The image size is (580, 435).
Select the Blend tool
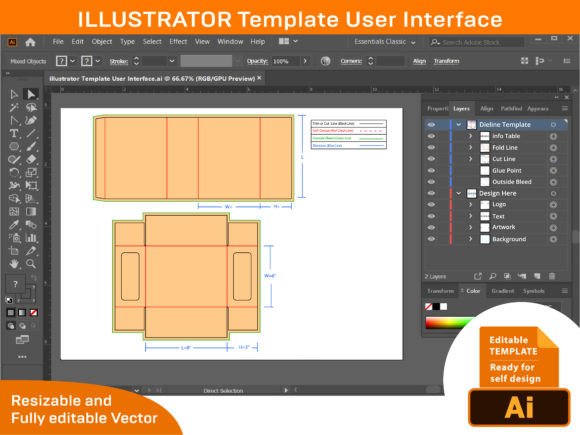coord(31,225)
